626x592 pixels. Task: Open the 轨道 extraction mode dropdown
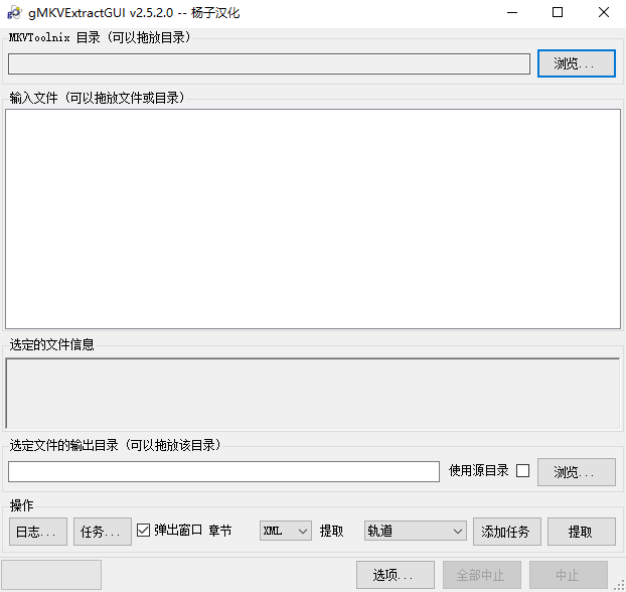tap(415, 531)
